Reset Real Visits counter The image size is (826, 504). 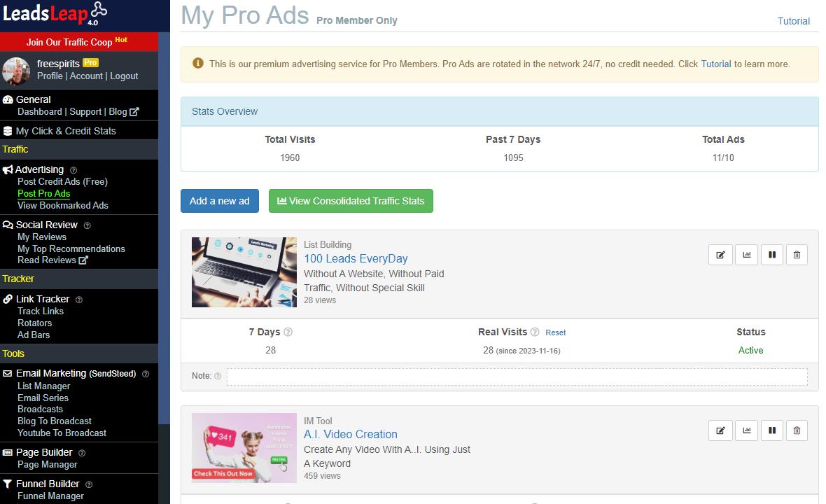pyautogui.click(x=555, y=333)
